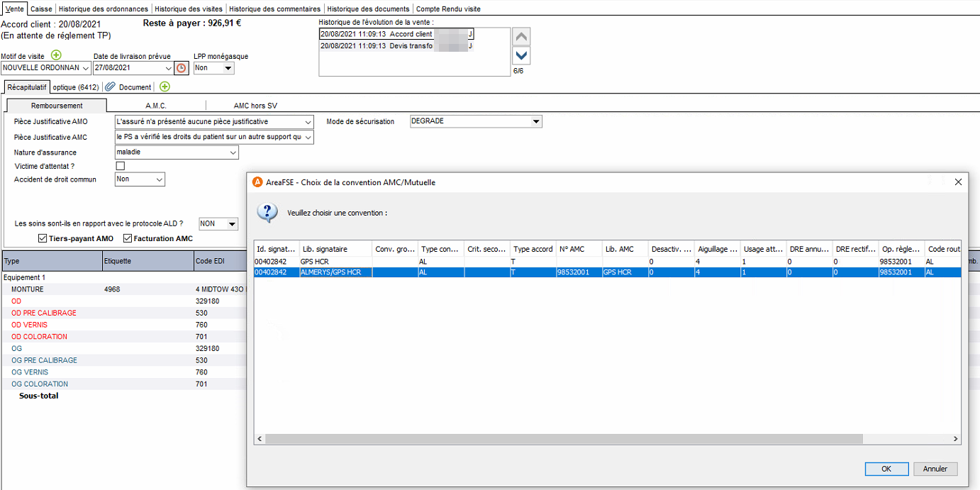The image size is (980, 490).
Task: Add a new motif de visite with green plus
Action: 56,55
